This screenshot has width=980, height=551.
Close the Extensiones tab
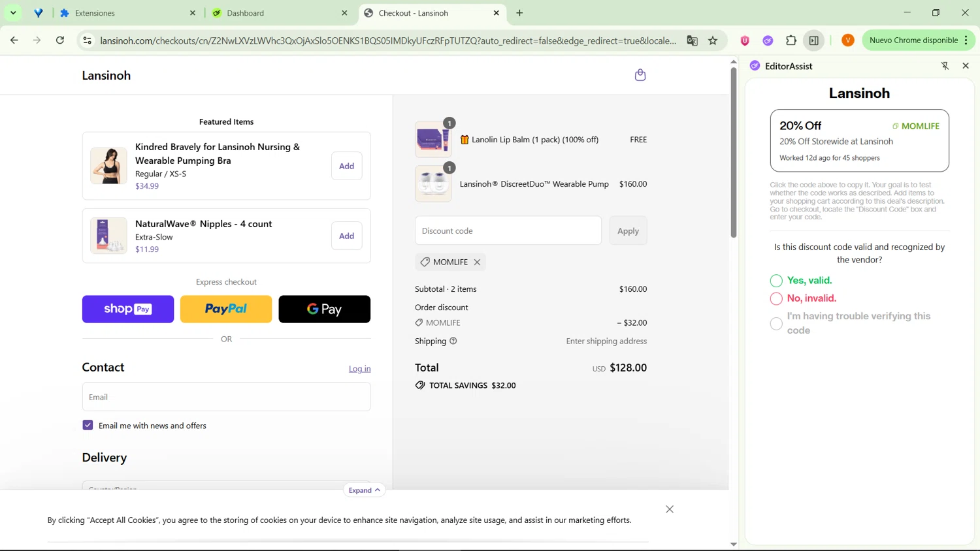point(193,13)
